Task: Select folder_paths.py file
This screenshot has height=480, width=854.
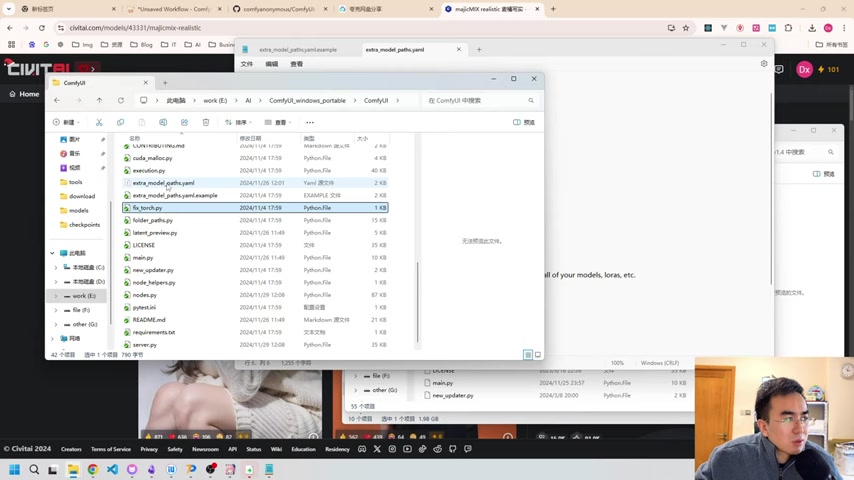Action: tap(255, 220)
